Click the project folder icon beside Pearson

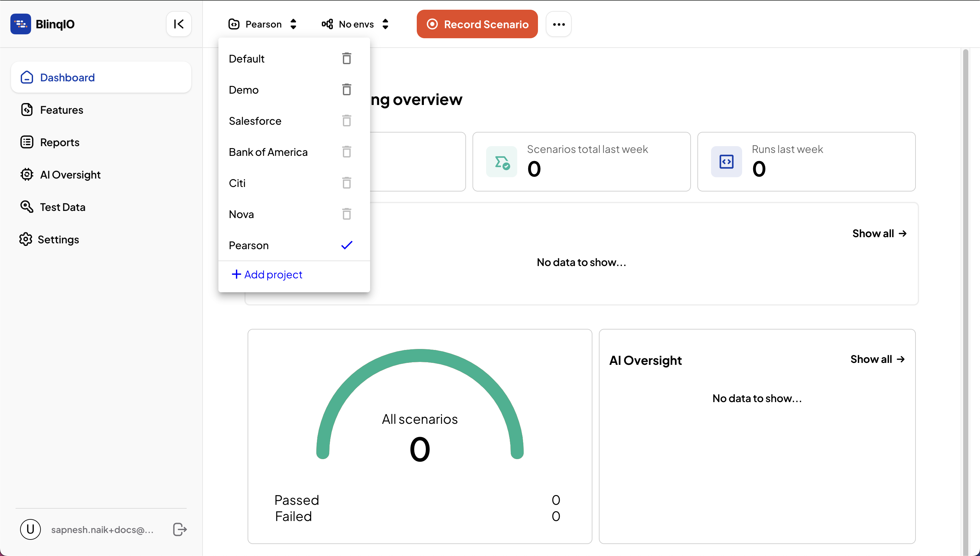(234, 24)
